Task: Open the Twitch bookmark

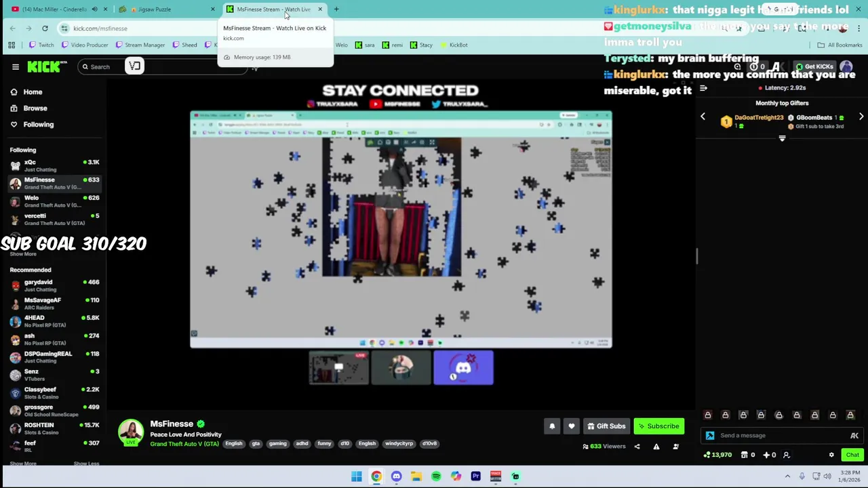Action: click(41, 45)
